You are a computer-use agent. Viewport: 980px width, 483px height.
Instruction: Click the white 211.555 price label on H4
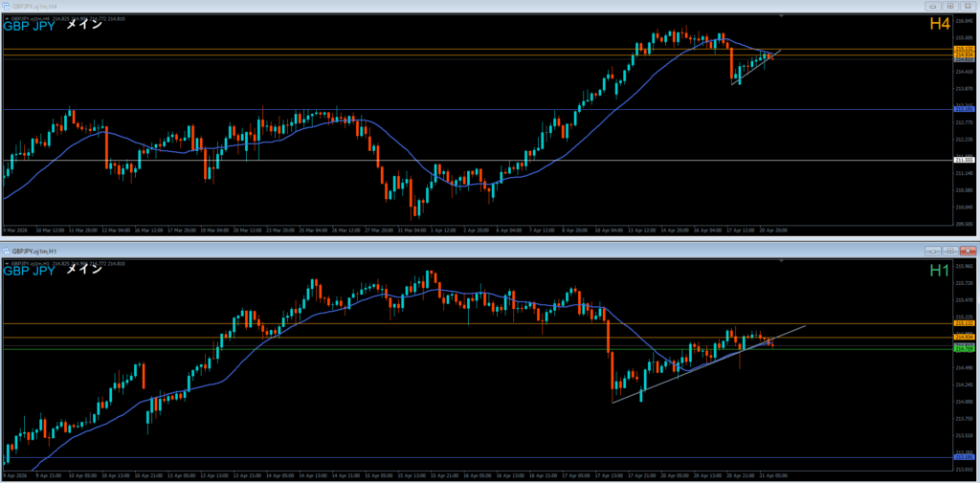point(964,160)
